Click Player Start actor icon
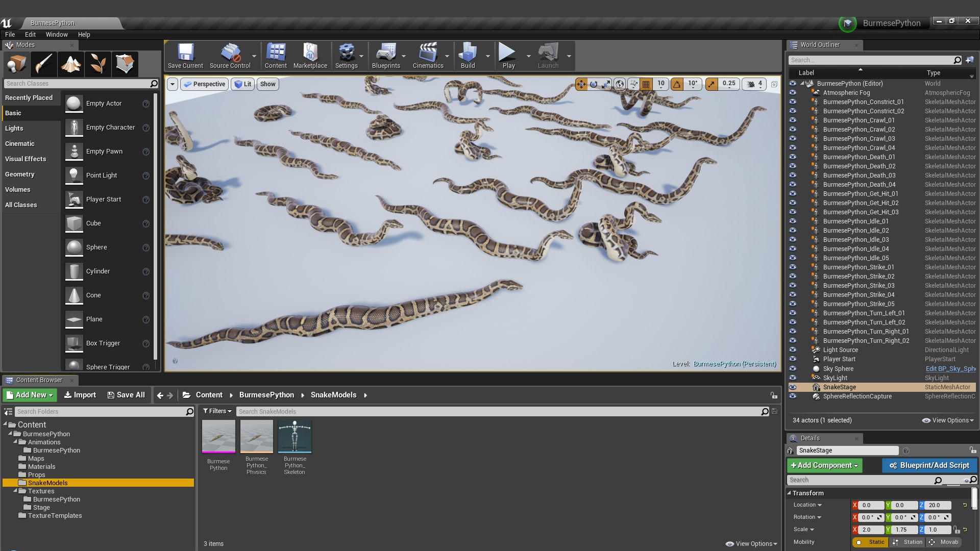The image size is (980, 551). coord(74,199)
